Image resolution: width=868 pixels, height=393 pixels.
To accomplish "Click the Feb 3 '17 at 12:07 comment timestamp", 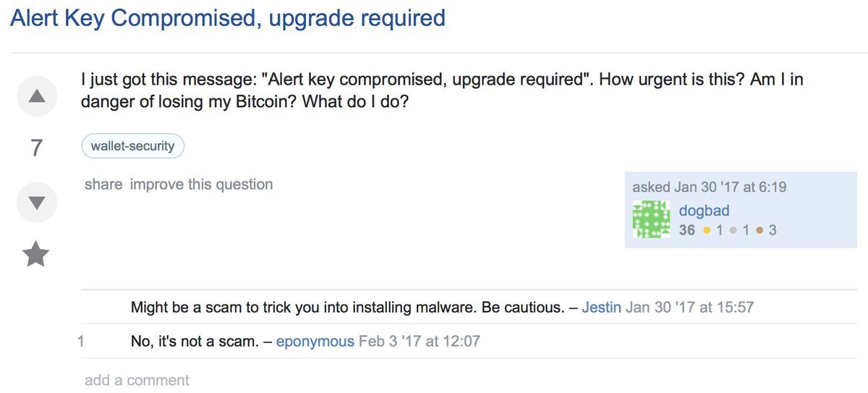I will 420,341.
